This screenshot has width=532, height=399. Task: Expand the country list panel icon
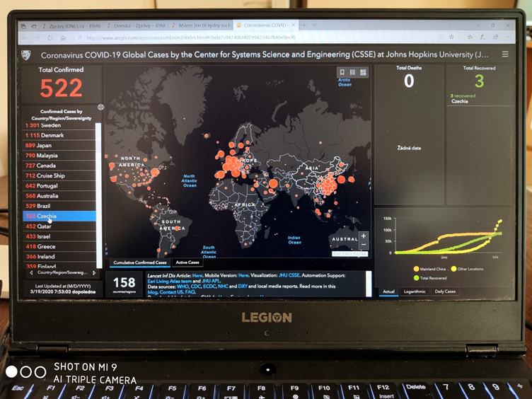point(100,108)
